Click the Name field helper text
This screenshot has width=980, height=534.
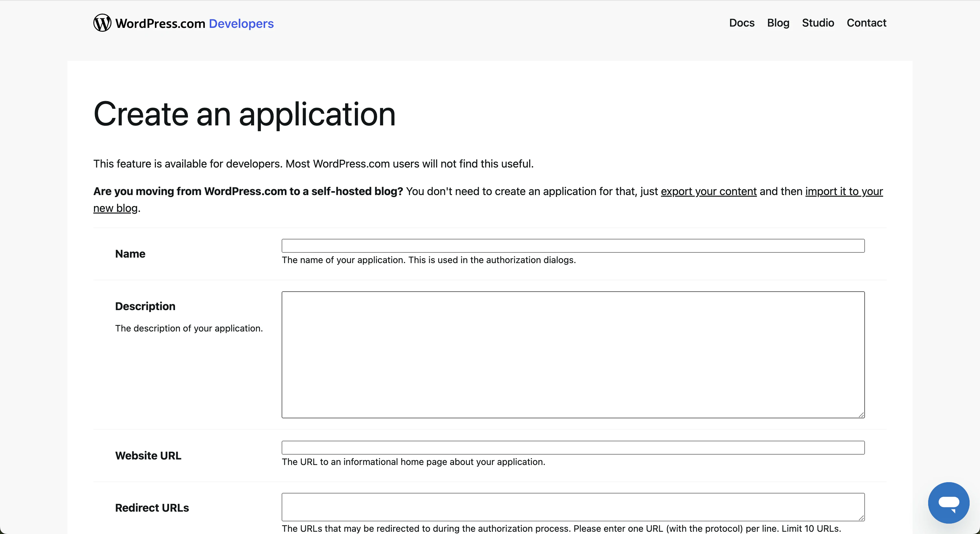[429, 260]
